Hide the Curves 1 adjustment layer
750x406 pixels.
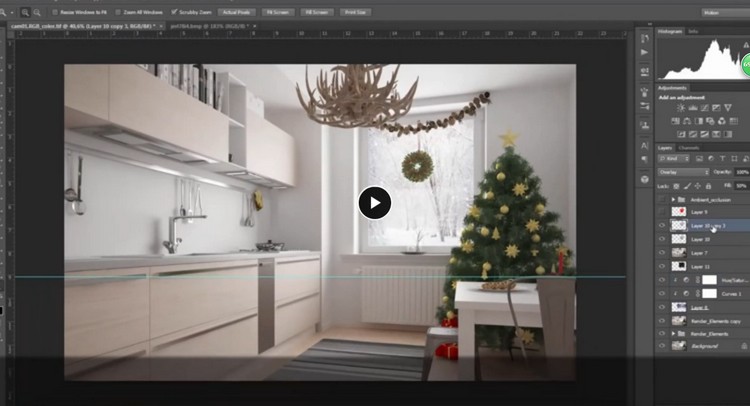point(662,293)
